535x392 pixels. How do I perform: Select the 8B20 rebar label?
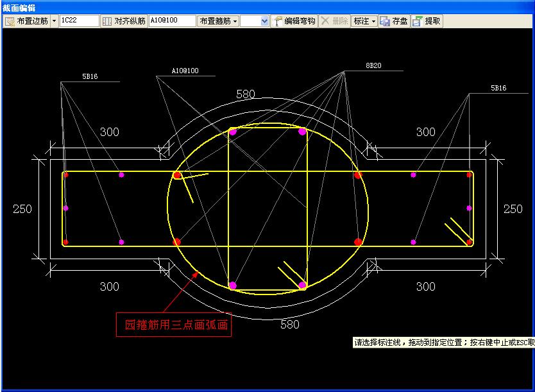pyautogui.click(x=375, y=64)
